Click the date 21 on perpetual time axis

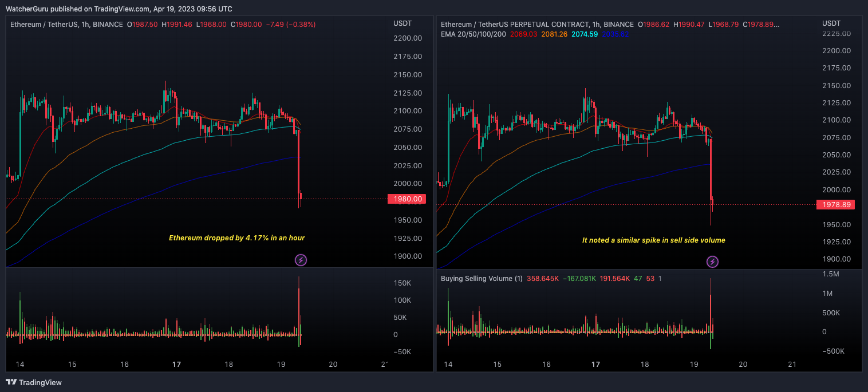click(x=792, y=364)
